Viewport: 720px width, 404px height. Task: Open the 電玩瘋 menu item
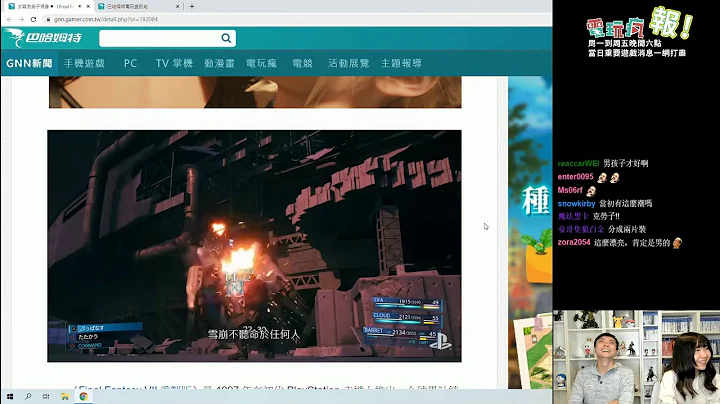tap(261, 63)
